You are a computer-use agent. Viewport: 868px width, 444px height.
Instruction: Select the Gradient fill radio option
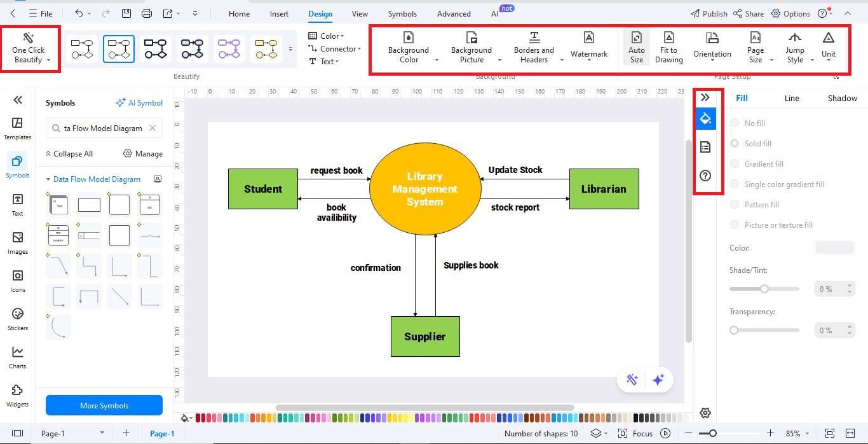click(x=735, y=164)
